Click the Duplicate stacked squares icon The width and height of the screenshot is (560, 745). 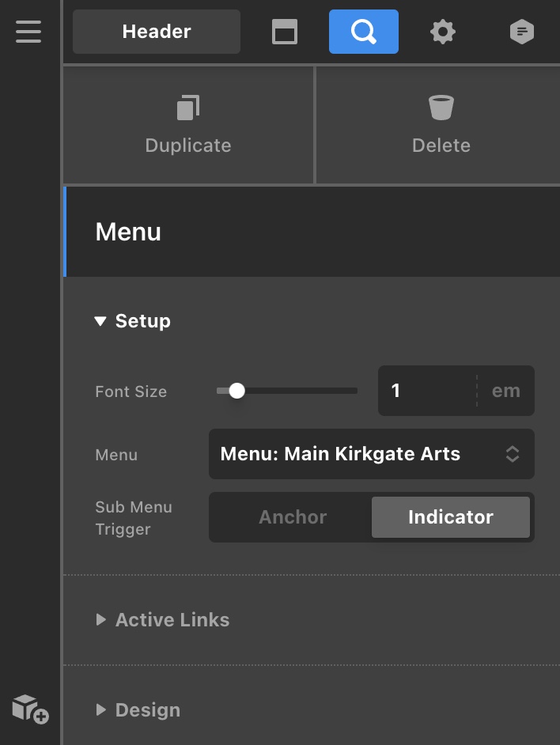point(188,108)
